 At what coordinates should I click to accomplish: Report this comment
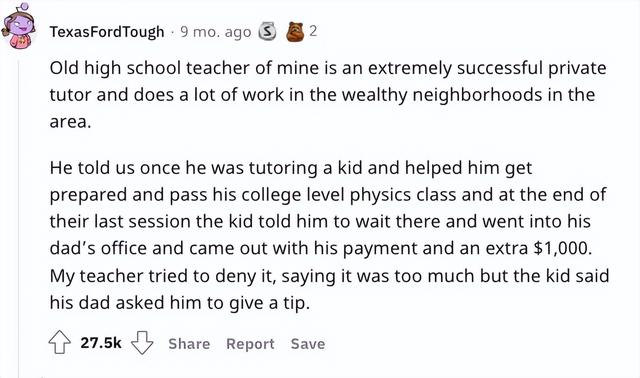(250, 344)
